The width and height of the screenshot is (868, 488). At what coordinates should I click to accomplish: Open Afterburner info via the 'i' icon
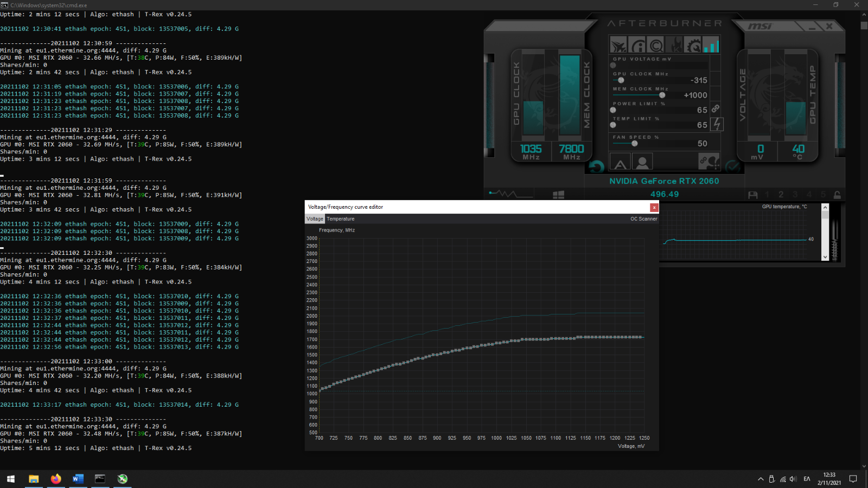click(637, 45)
